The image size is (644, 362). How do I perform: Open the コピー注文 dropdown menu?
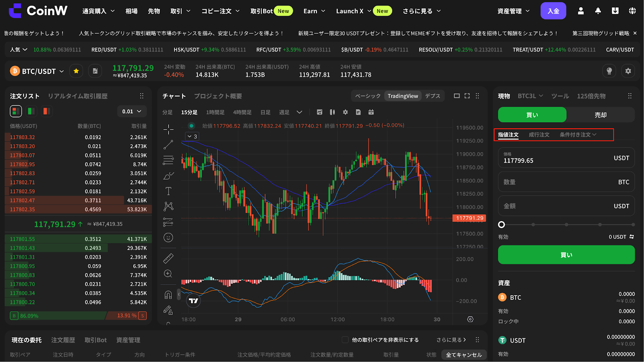[221, 11]
